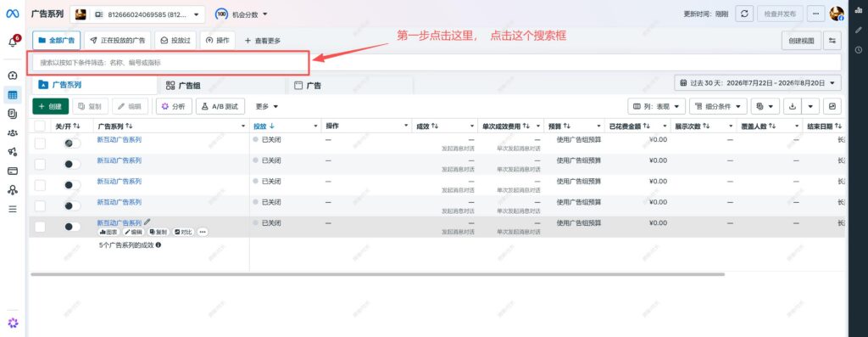Open the 细分条件 breakdown dropdown

click(718, 106)
